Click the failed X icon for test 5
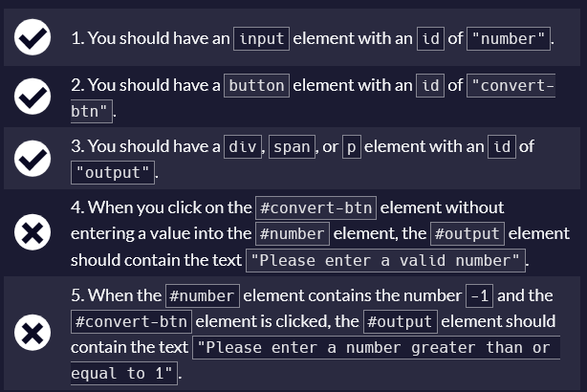587x392 pixels. pyautogui.click(x=33, y=334)
